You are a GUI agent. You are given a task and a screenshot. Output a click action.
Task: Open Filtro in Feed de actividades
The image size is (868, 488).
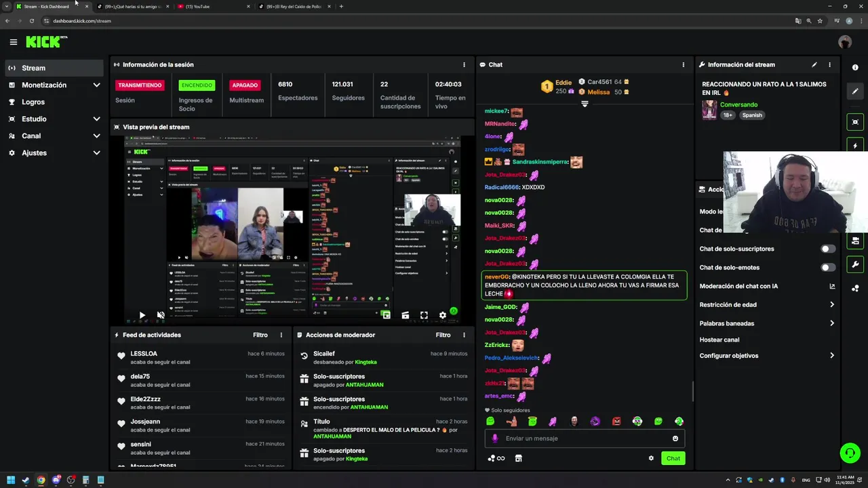[260, 335]
